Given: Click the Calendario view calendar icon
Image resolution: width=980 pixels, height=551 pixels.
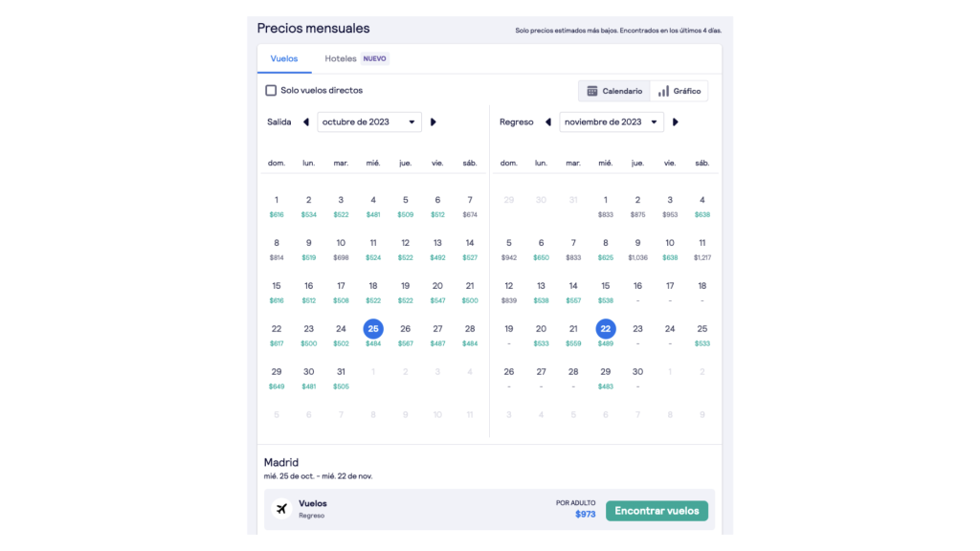Looking at the screenshot, I should click(x=591, y=91).
